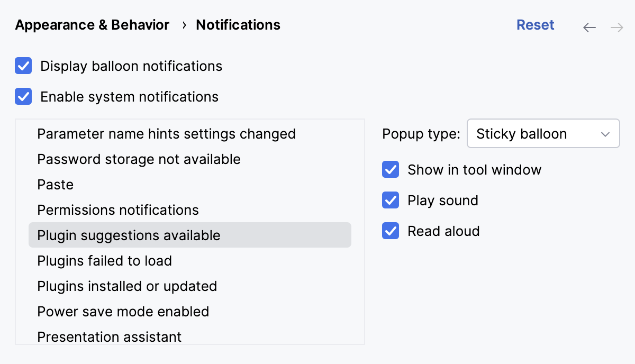The width and height of the screenshot is (635, 364).
Task: Click the forward navigation arrow icon
Action: point(616,27)
